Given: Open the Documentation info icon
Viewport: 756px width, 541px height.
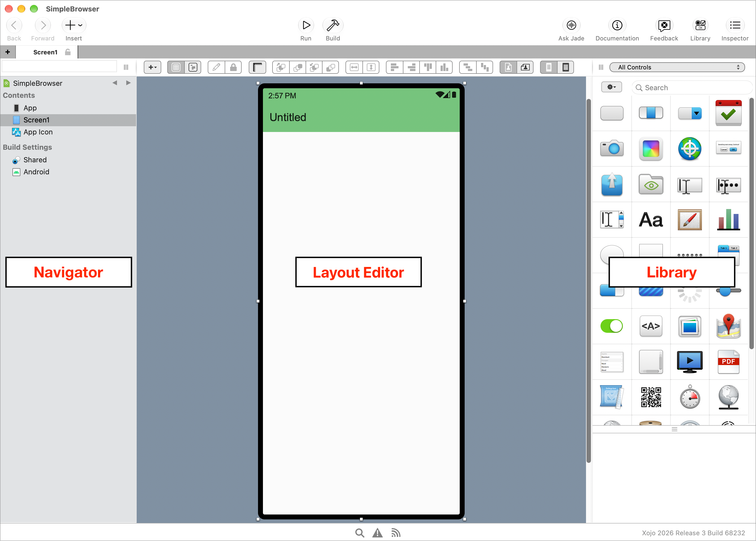Looking at the screenshot, I should 617,25.
